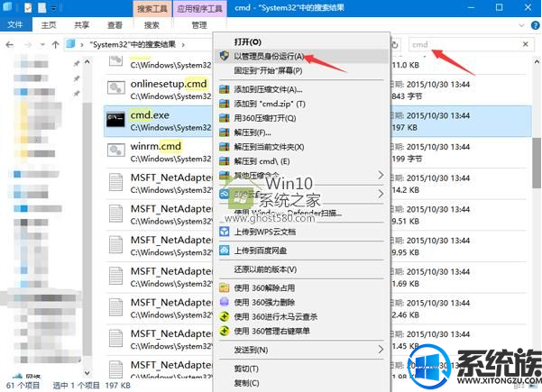Click the 360强力删除 icon
542x392 pixels.
click(225, 302)
